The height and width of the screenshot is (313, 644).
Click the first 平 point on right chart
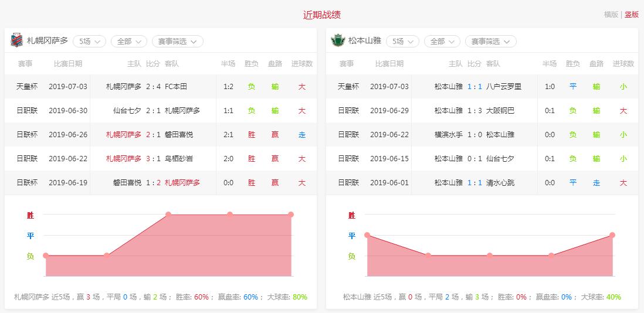tap(367, 235)
